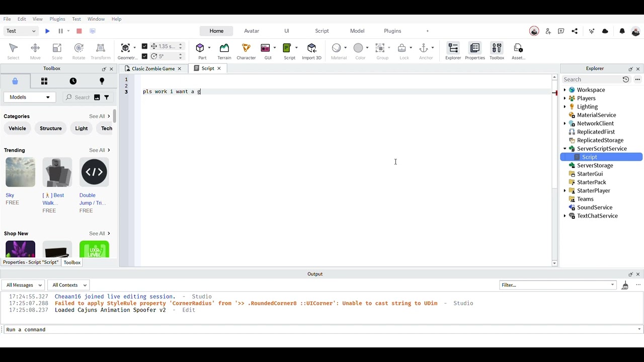Open the Terrain editor
The width and height of the screenshot is (644, 362).
click(224, 51)
